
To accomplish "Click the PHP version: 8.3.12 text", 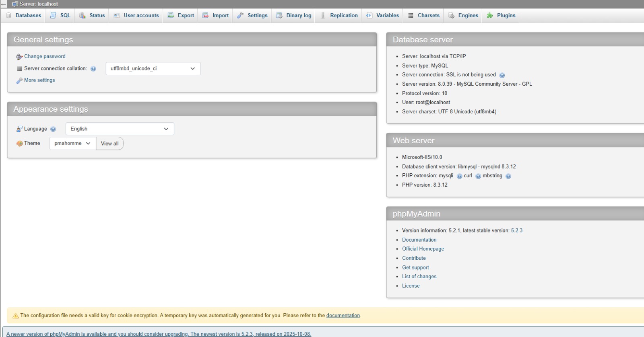I will pyautogui.click(x=425, y=185).
